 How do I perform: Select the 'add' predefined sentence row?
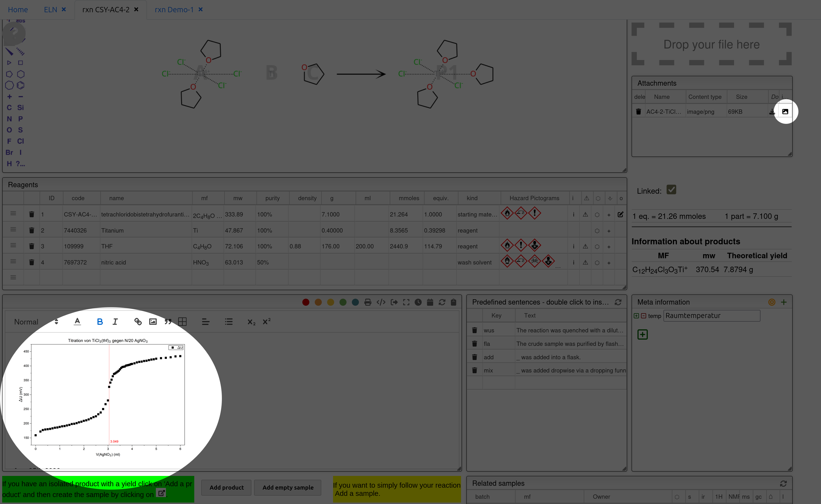[x=546, y=357]
